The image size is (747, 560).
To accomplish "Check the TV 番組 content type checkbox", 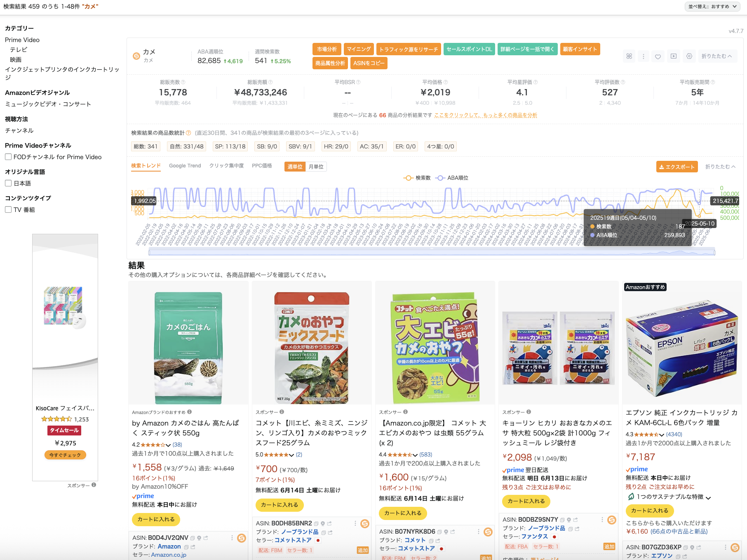I will coord(8,209).
